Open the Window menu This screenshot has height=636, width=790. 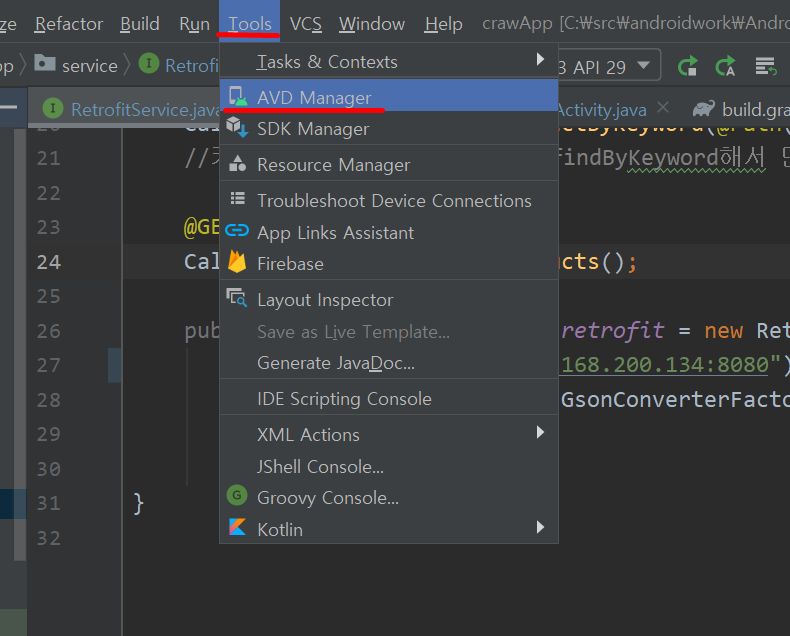click(x=372, y=24)
